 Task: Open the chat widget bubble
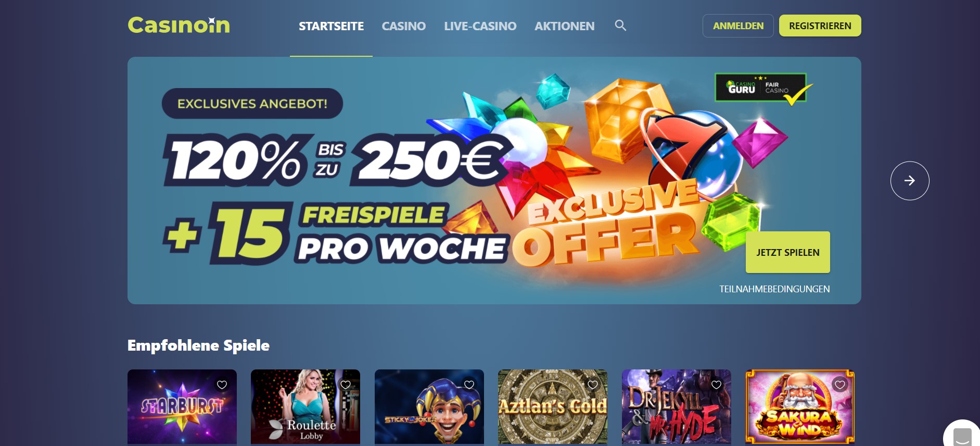962,434
